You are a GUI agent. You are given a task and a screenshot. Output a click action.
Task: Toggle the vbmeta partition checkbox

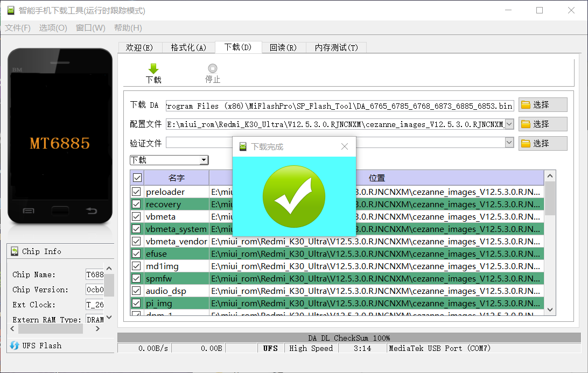click(x=136, y=217)
